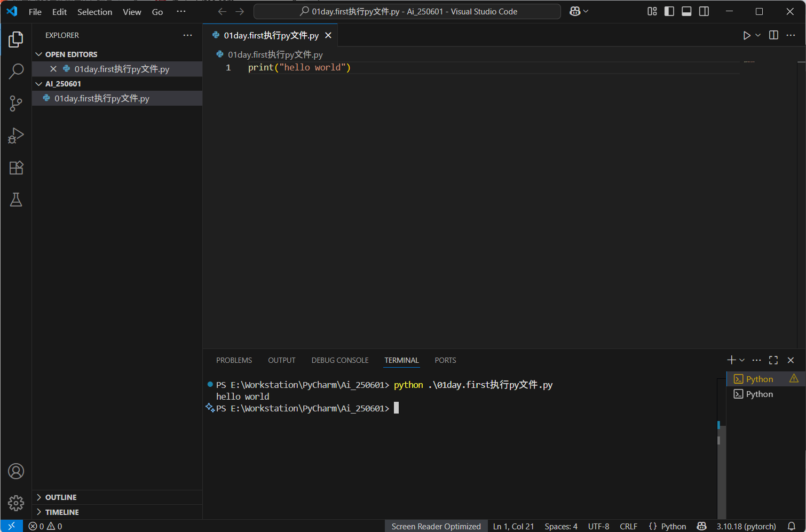
Task: Open the Selection menu
Action: click(94, 12)
